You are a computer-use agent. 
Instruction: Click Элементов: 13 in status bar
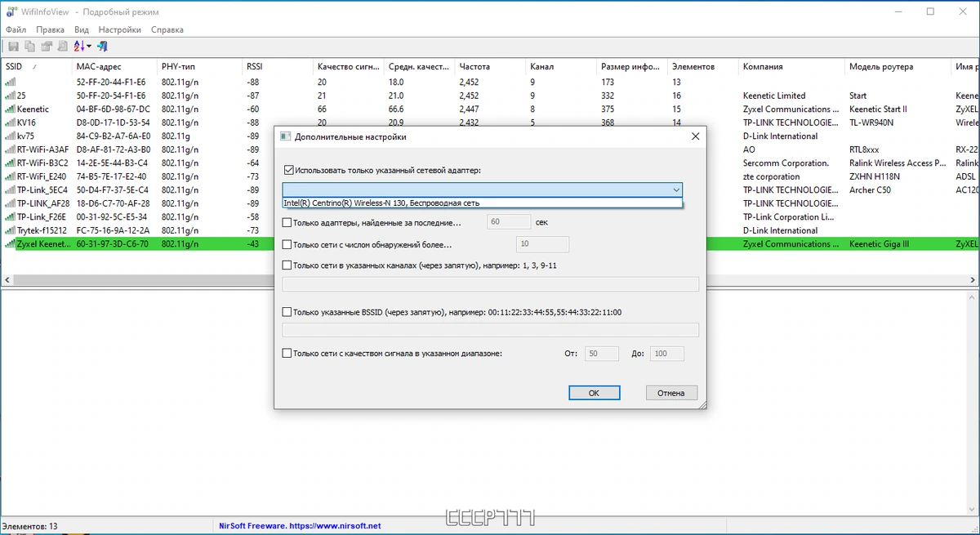(x=30, y=526)
